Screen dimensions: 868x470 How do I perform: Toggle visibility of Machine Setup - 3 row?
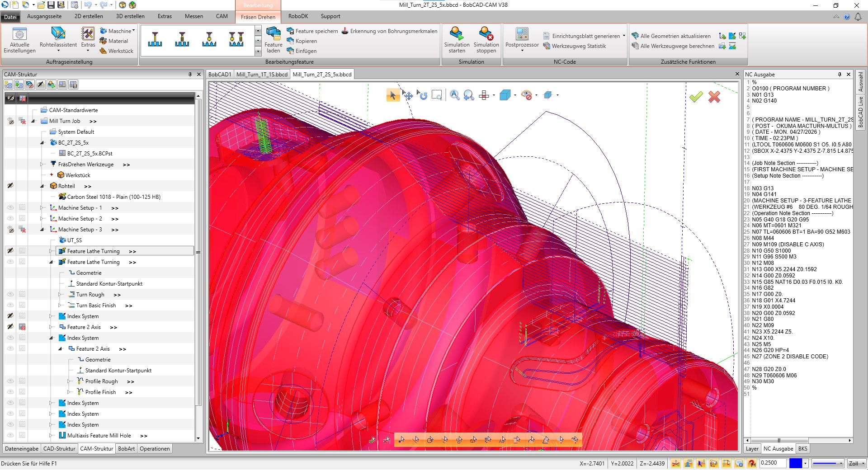tap(10, 229)
